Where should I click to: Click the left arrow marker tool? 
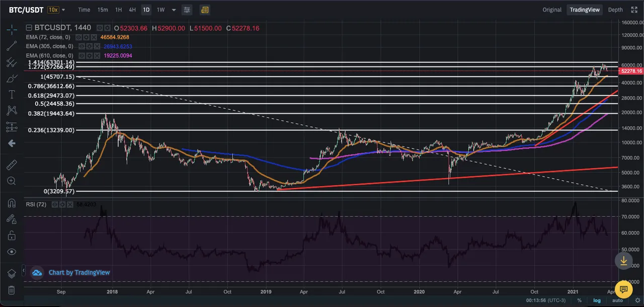(x=12, y=143)
